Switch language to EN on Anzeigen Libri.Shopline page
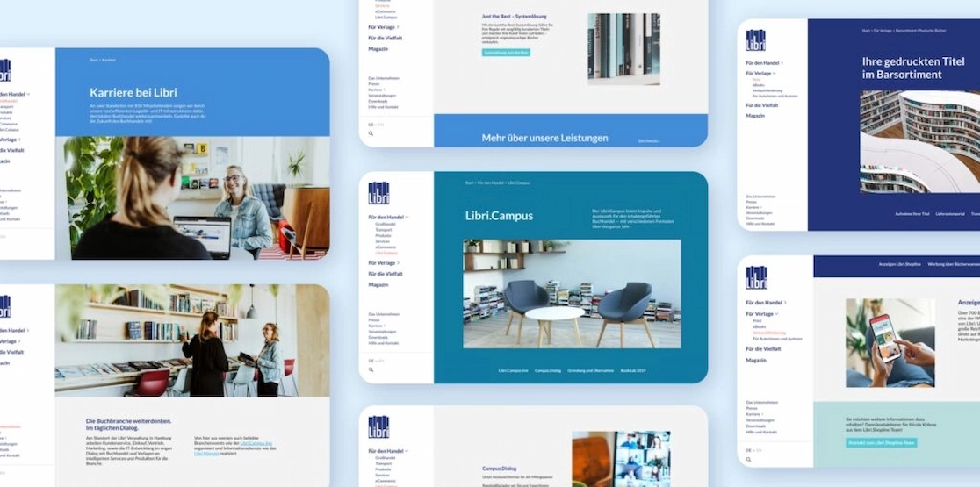 (x=760, y=450)
